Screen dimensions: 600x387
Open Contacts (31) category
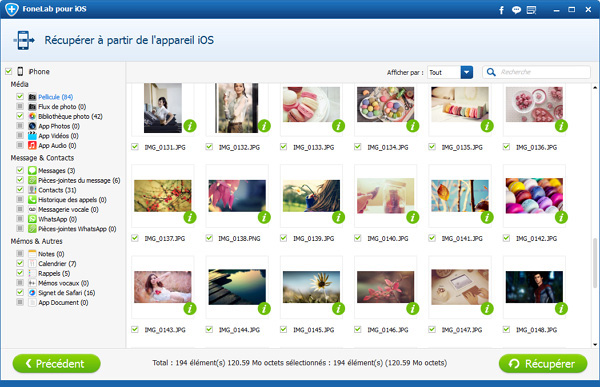[x=57, y=190]
